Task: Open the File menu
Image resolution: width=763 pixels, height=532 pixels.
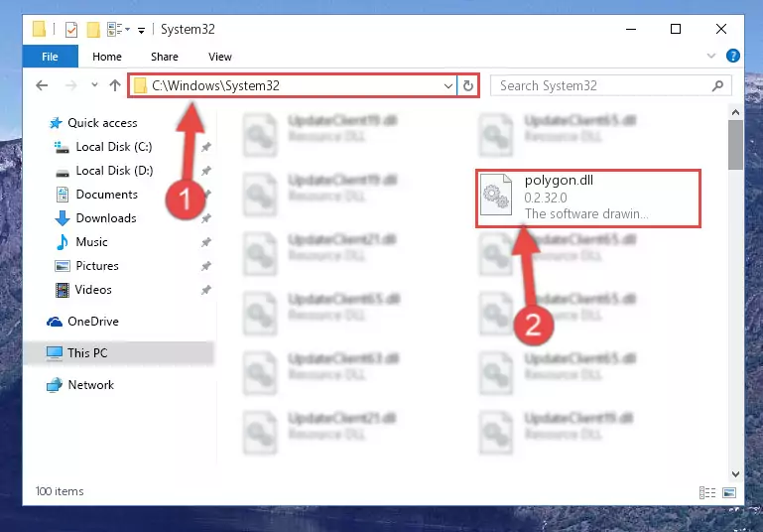Action: (51, 57)
